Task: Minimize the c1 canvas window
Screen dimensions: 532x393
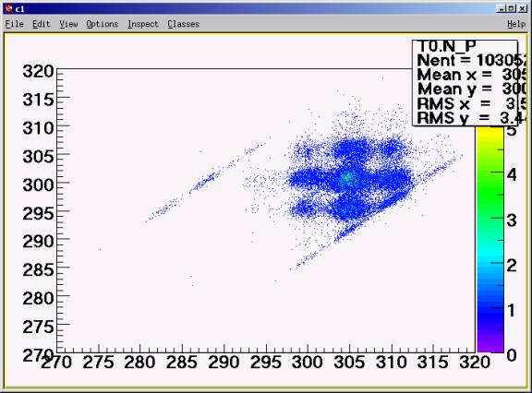Action: tap(502, 9)
